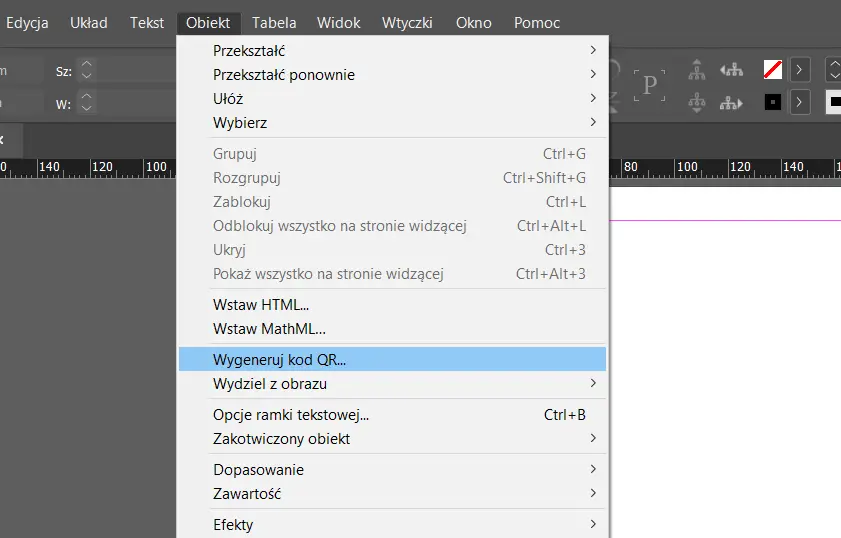Open the Wtyczki menu
This screenshot has width=841, height=538.
click(407, 22)
